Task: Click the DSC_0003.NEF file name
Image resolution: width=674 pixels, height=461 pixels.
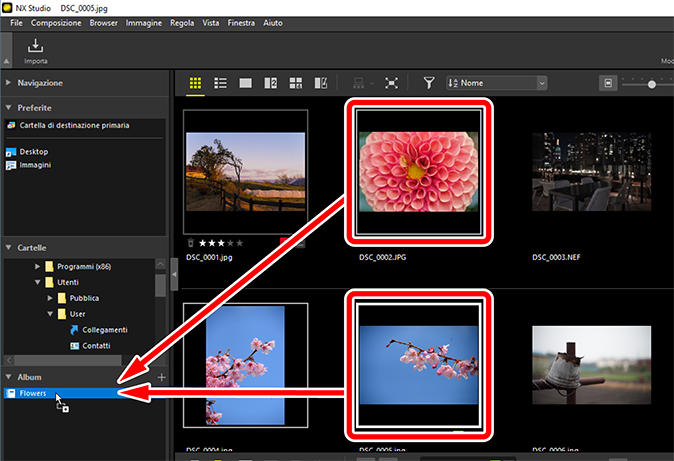Action: (556, 257)
